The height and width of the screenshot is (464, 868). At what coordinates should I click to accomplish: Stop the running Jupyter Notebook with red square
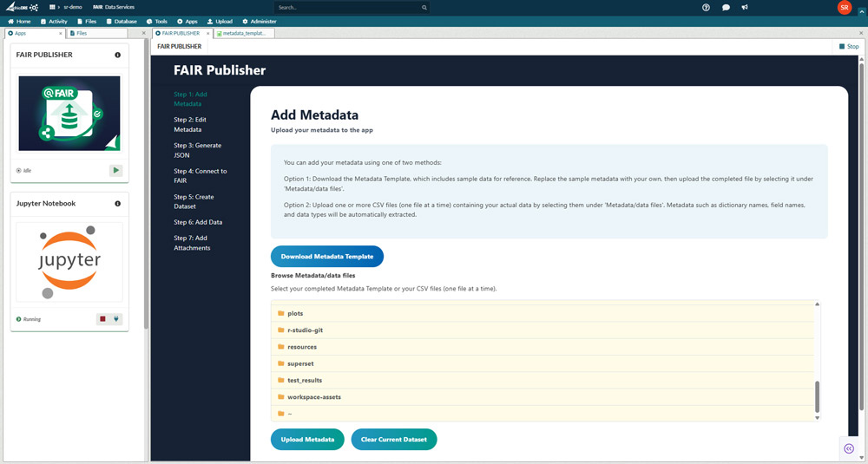pos(102,319)
